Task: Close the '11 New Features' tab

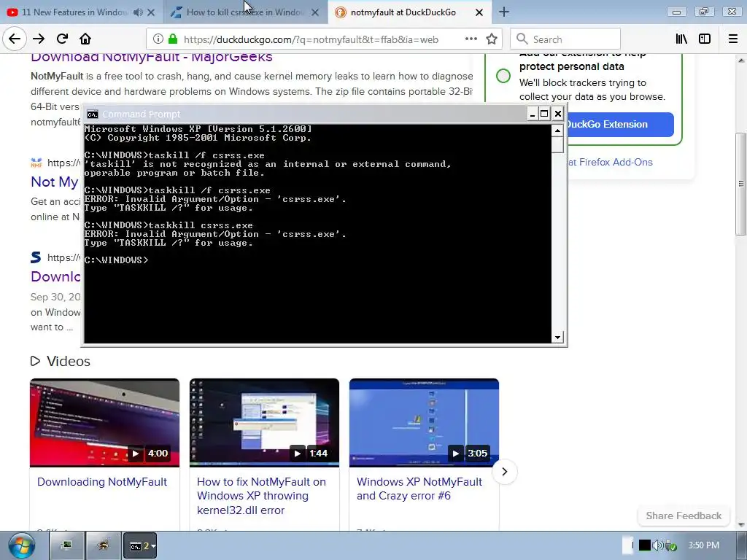Action: pos(151,12)
